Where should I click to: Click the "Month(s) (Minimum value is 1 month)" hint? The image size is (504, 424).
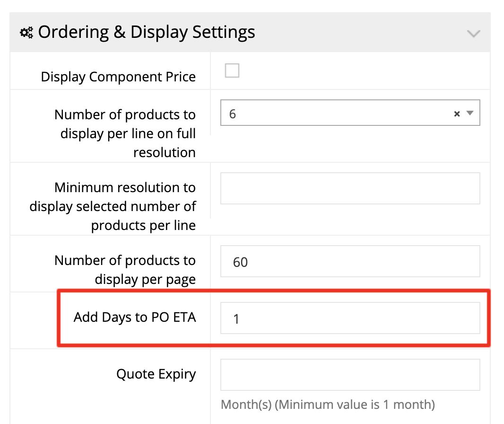(328, 405)
